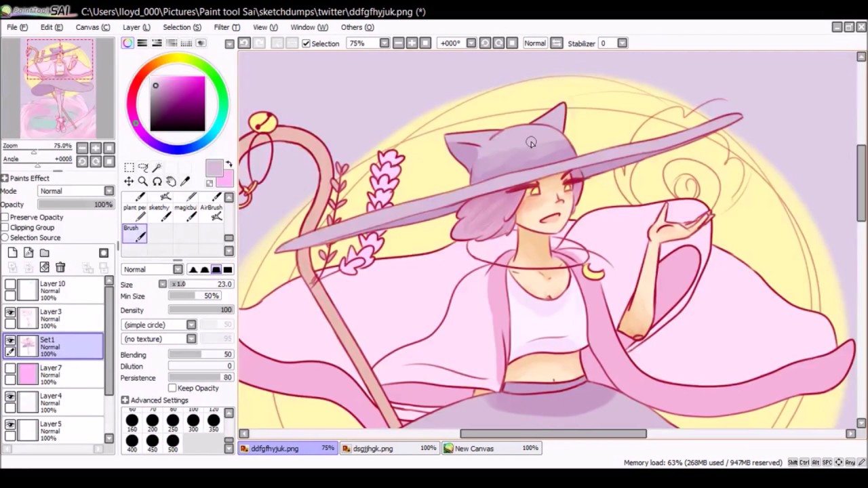
Task: Select the move tool
Action: (x=129, y=182)
